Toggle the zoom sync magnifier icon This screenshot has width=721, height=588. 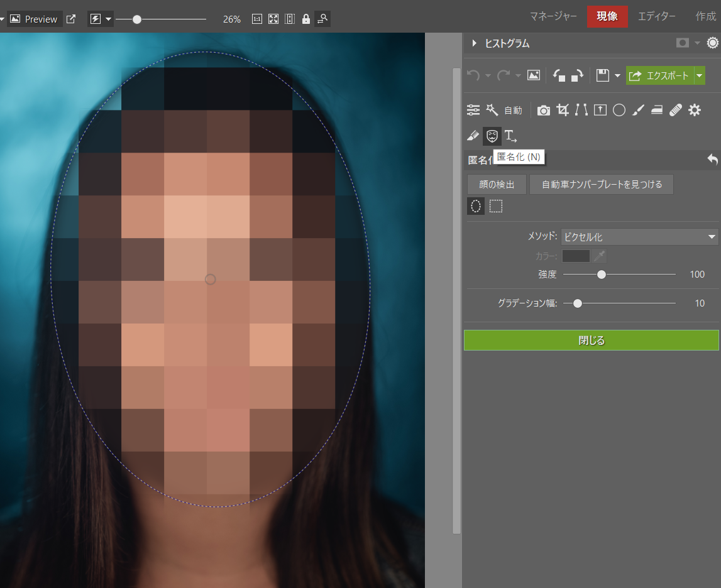coord(322,19)
